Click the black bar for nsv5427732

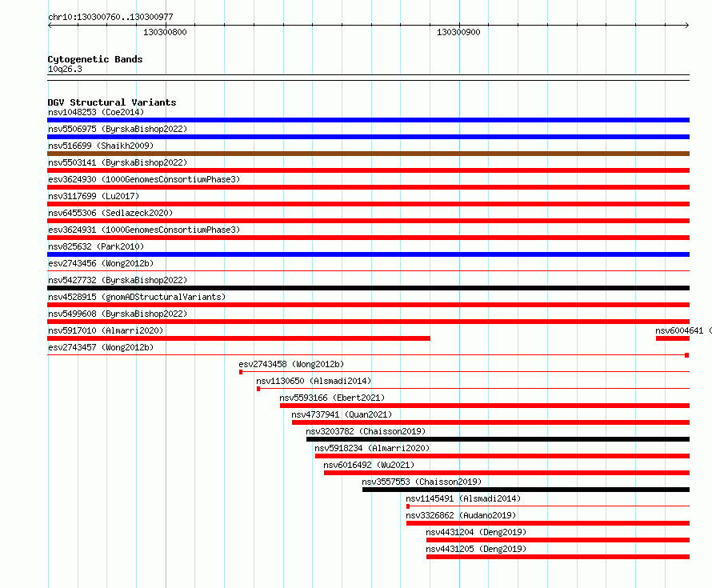[x=368, y=288]
